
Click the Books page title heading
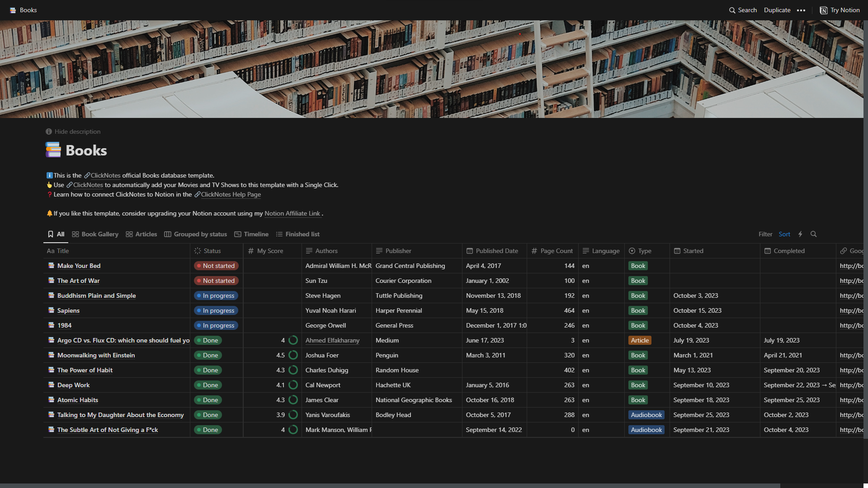(86, 150)
